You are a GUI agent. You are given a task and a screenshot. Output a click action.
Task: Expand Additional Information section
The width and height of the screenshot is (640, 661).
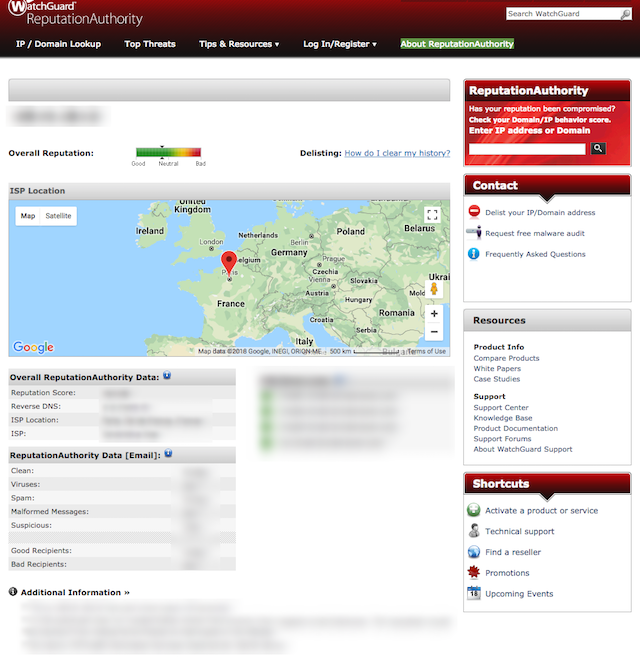coord(75,592)
